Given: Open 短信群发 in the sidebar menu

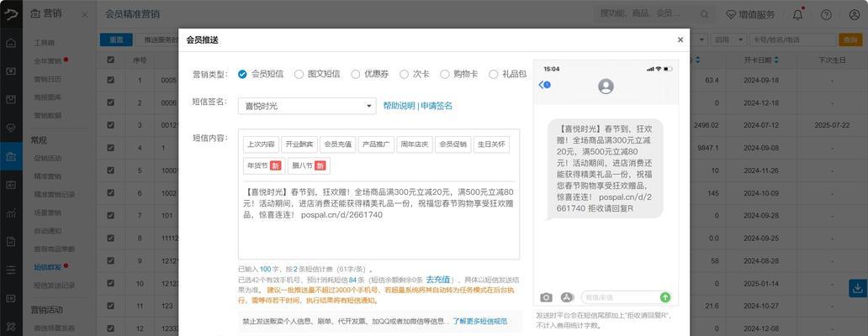Looking at the screenshot, I should 47,267.
